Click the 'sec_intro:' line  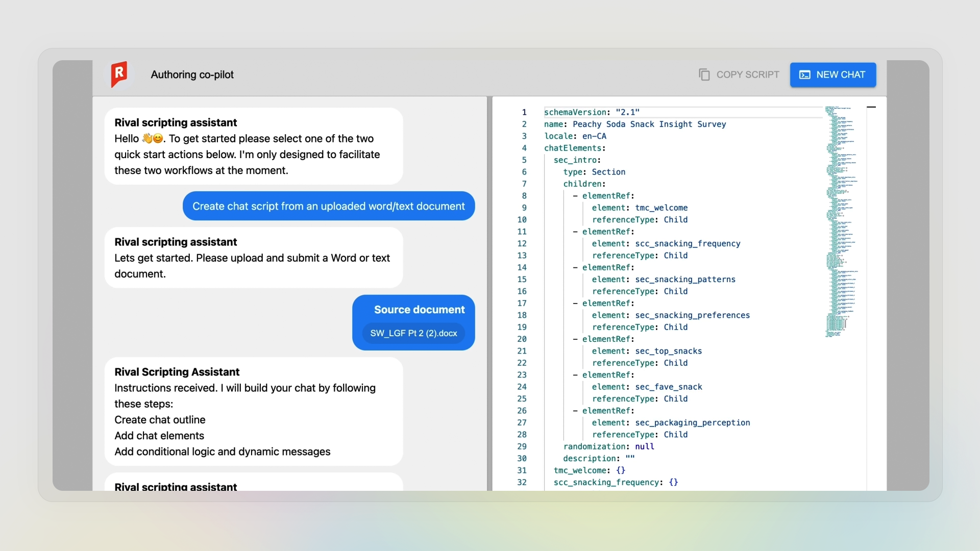click(x=577, y=160)
